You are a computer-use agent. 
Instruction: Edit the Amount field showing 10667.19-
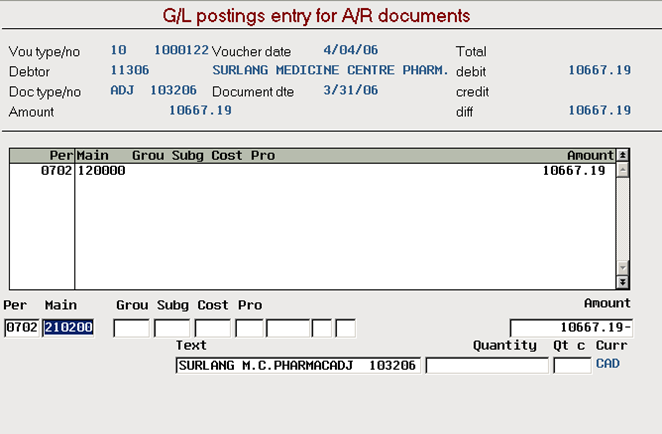[x=571, y=328]
